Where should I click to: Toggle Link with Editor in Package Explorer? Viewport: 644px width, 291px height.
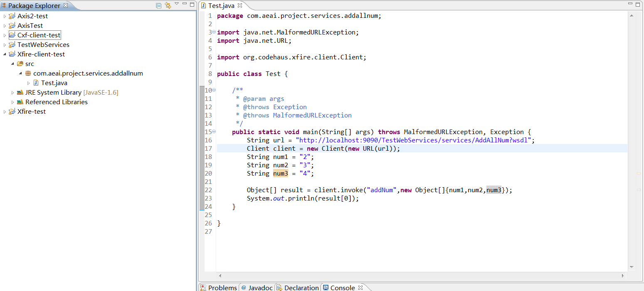coord(168,5)
